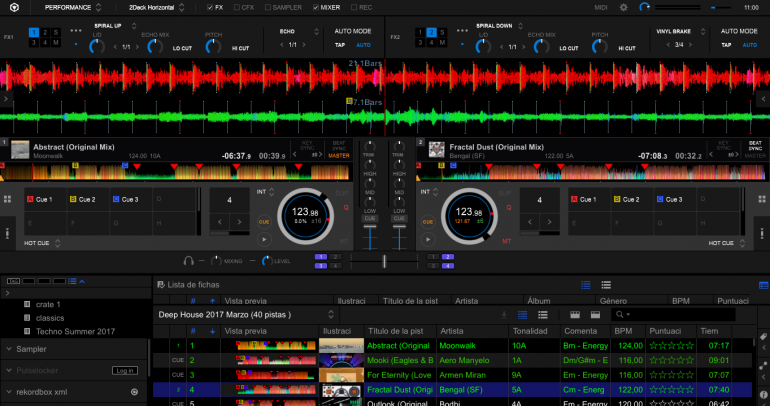Image resolution: width=770 pixels, height=406 pixels.
Task: Toggle the CFX checkbox
Action: tap(237, 7)
